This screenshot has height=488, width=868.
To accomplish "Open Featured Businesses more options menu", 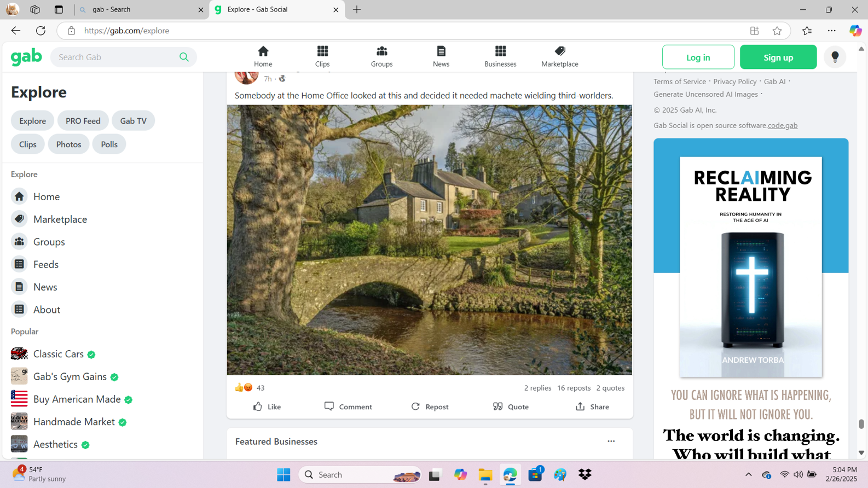I will 611,441.
